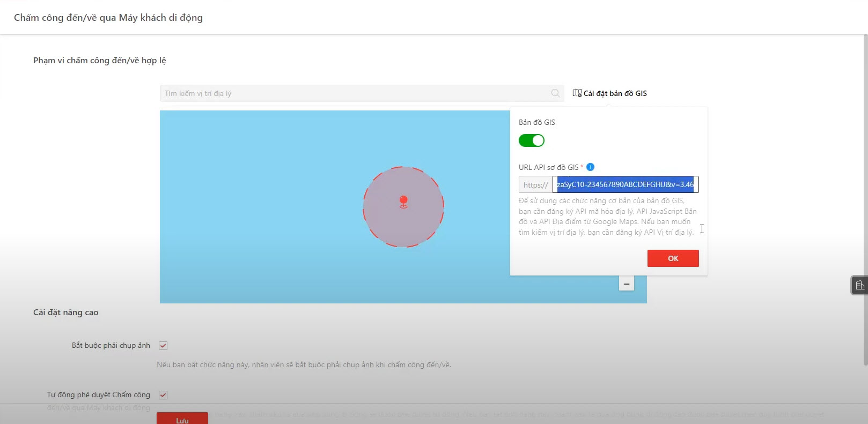This screenshot has height=424, width=868.
Task: Open the floating building icon on right edge
Action: [x=859, y=285]
